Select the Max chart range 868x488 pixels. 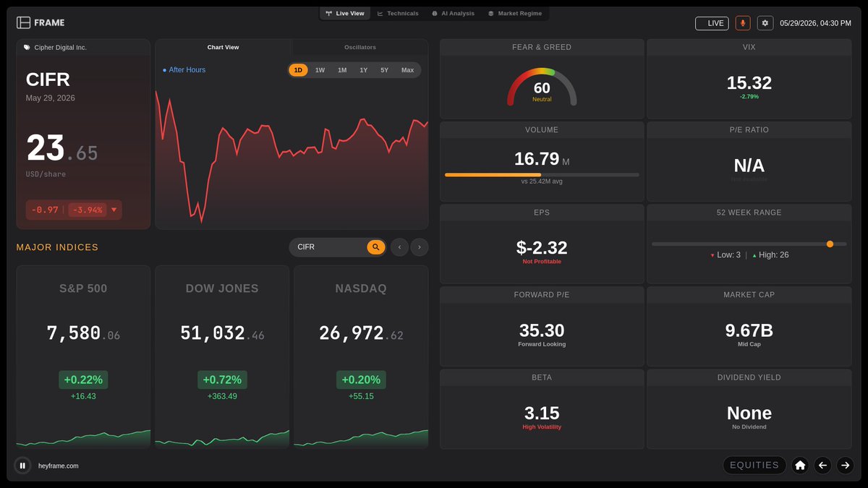(407, 70)
